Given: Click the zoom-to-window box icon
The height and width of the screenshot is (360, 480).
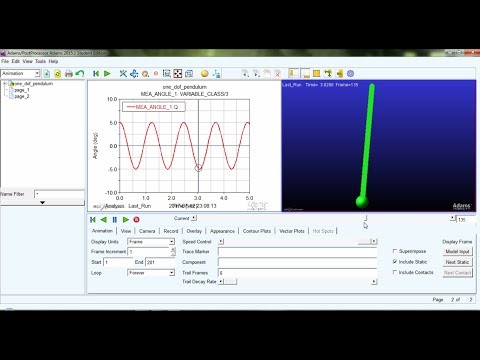Looking at the screenshot, I should click(x=167, y=74).
